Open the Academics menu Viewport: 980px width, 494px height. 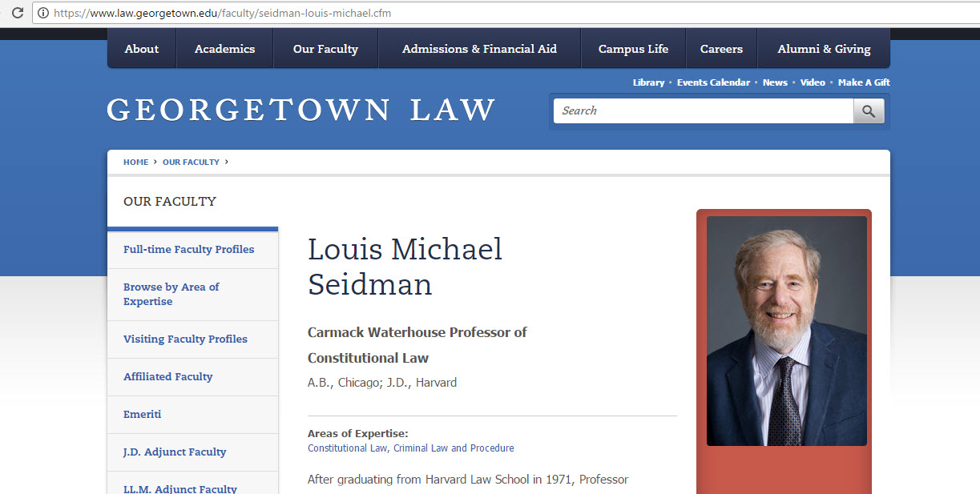(224, 49)
